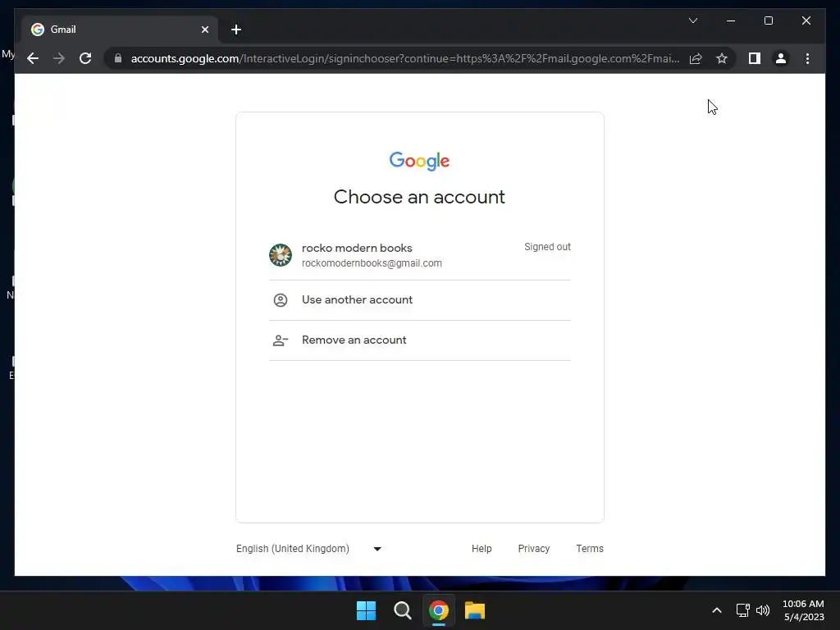Maximize the Chrome window

point(768,21)
